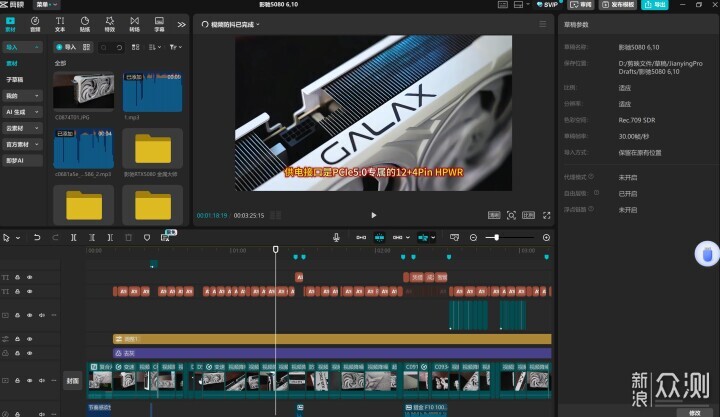Mute the main video track speaker icon
Screen dimensions: 720x417
42,380
